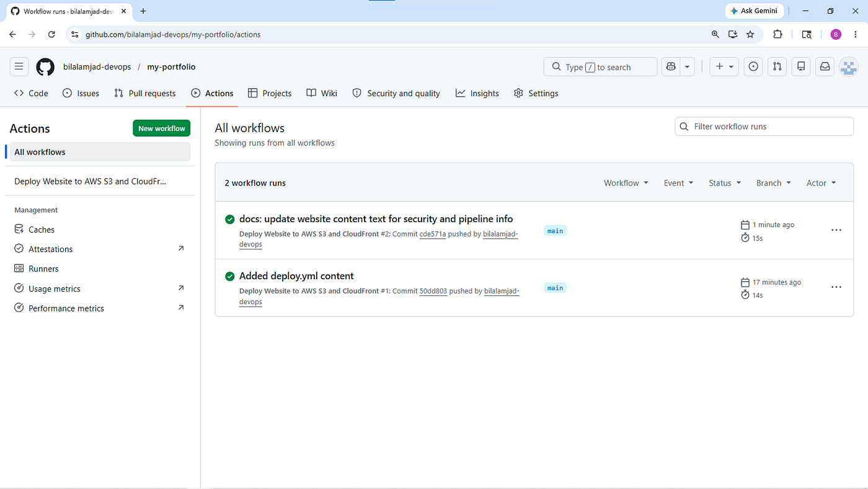Open the Added deploy.yml content run
Image resolution: width=868 pixels, height=489 pixels.
pyautogui.click(x=296, y=276)
